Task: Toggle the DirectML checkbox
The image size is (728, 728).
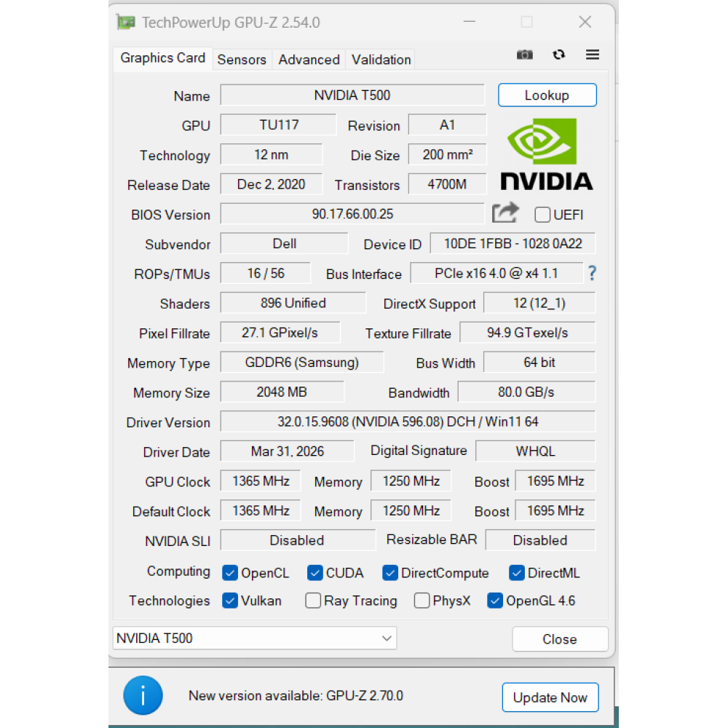Action: coord(517,573)
